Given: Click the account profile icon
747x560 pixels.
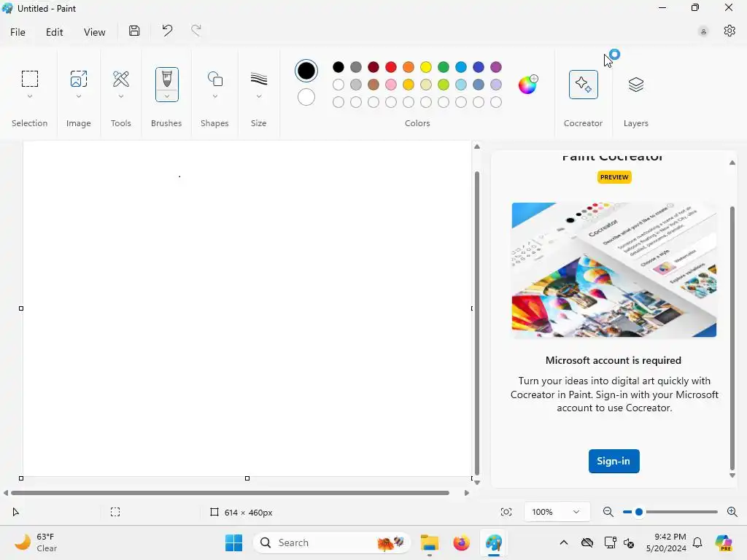Looking at the screenshot, I should tap(703, 31).
